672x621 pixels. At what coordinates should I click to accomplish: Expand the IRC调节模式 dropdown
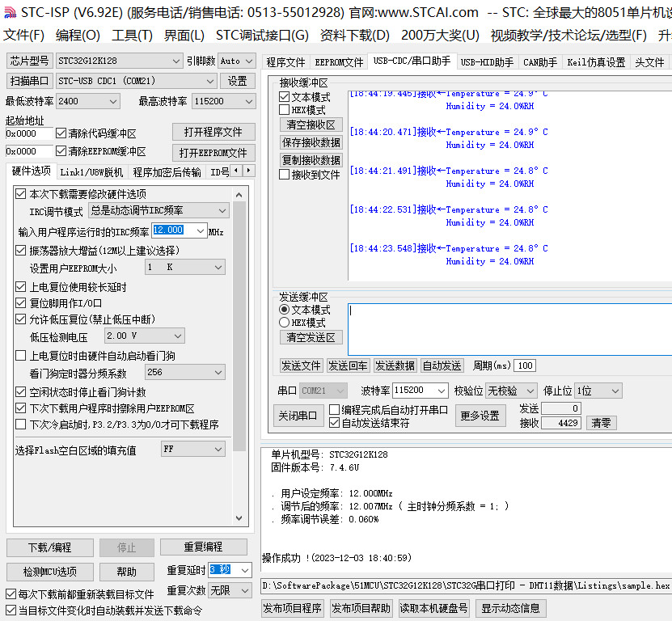pos(158,210)
